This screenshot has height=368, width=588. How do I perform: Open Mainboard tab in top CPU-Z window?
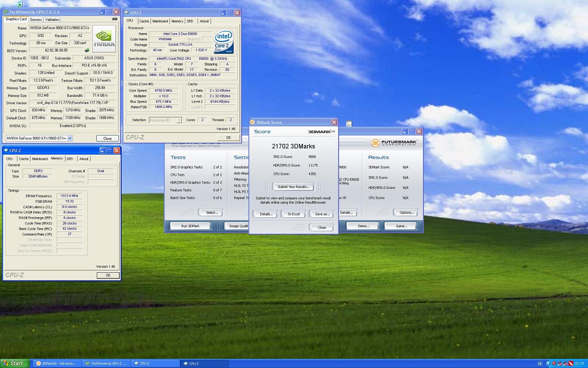(160, 21)
